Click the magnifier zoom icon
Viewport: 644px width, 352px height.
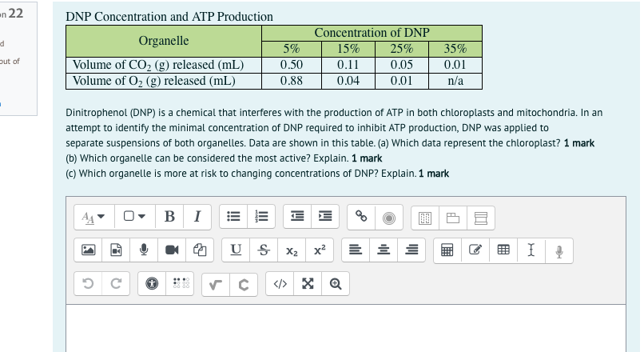pos(336,284)
